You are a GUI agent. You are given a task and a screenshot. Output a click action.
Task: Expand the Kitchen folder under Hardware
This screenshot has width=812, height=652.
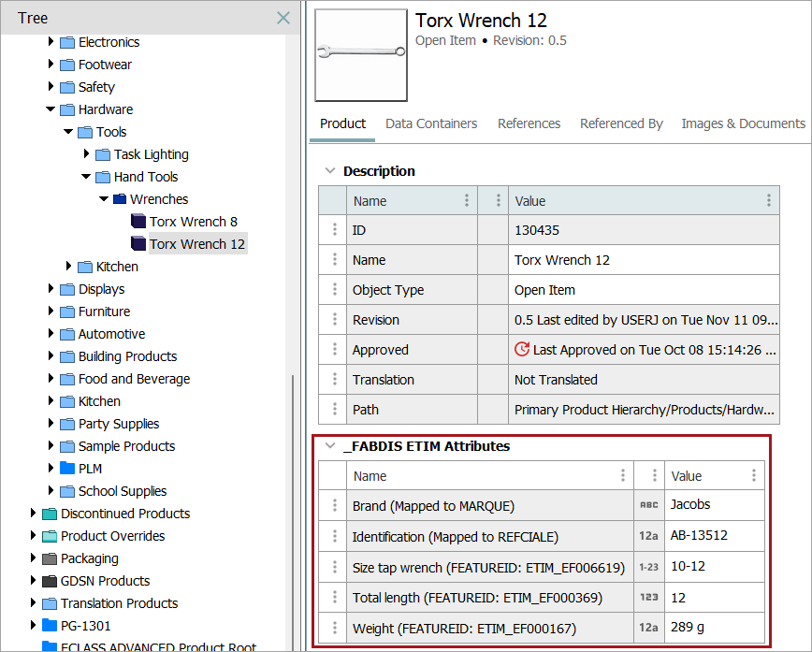69,266
